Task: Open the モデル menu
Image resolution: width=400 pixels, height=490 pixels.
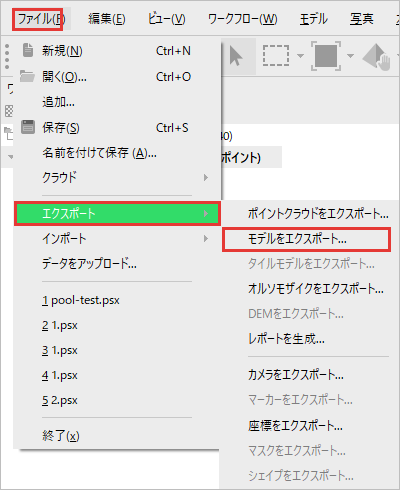Action: (313, 19)
